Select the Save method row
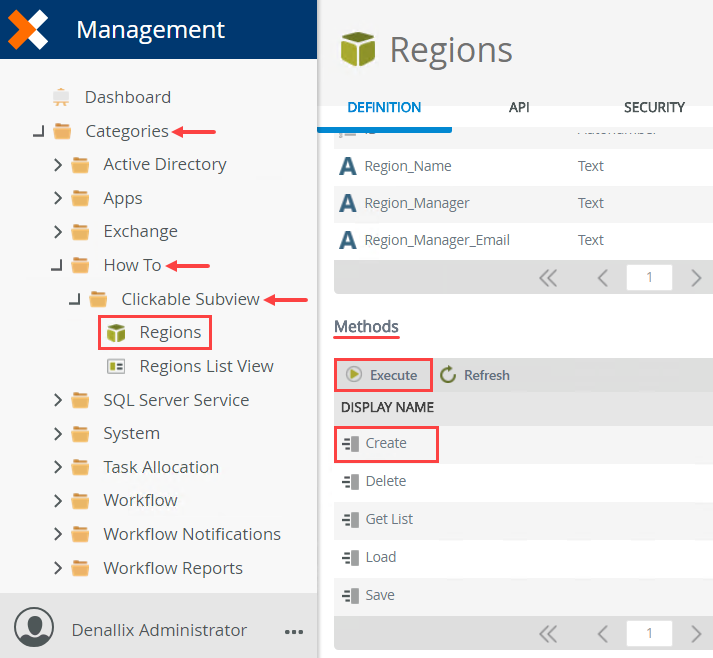713x658 pixels. click(380, 595)
